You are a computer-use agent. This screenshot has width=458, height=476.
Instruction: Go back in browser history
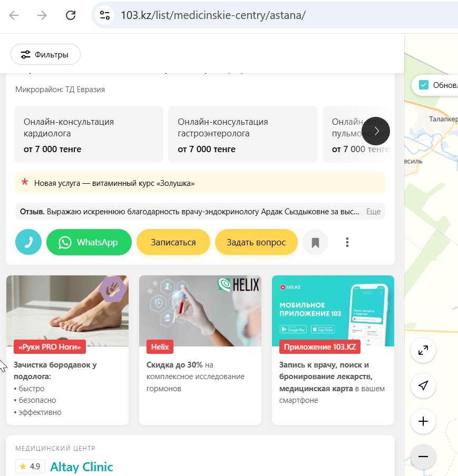[x=14, y=15]
